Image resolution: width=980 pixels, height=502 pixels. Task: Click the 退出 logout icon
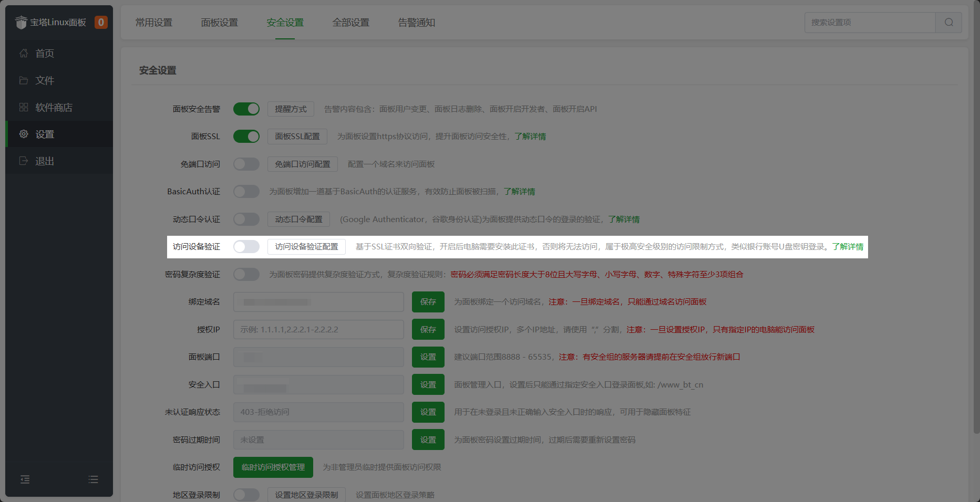(23, 161)
